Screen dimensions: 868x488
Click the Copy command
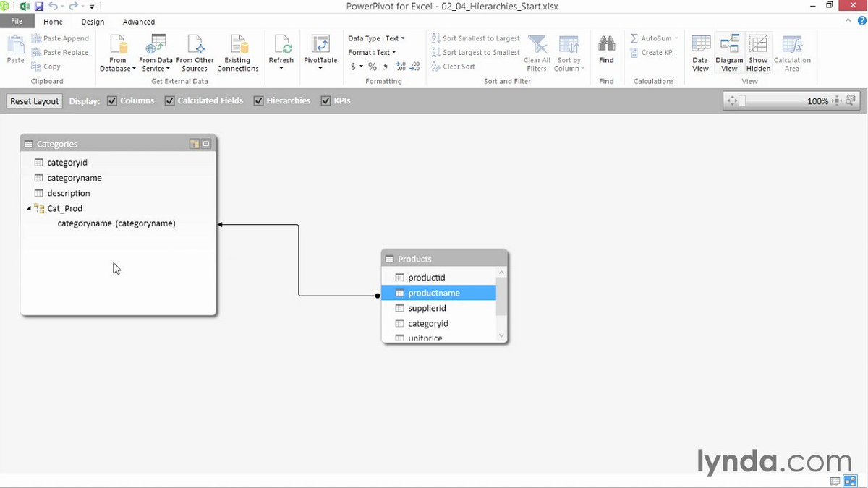[46, 67]
